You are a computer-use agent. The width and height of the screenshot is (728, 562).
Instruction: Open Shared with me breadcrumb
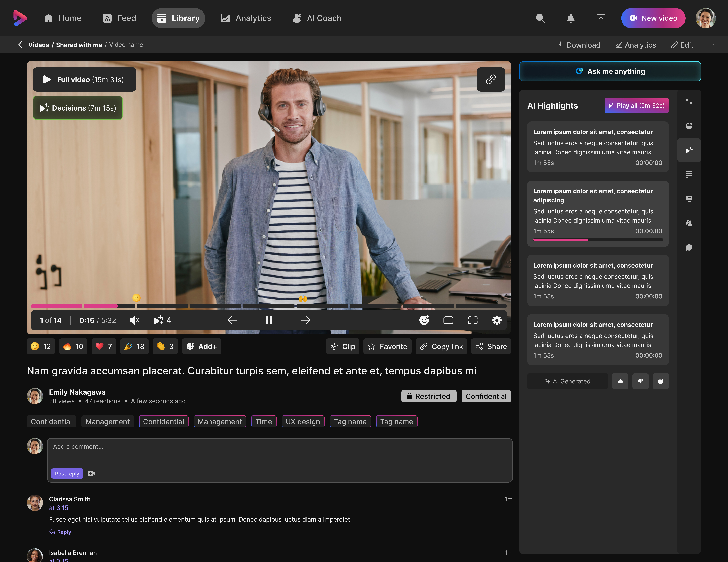(x=79, y=45)
